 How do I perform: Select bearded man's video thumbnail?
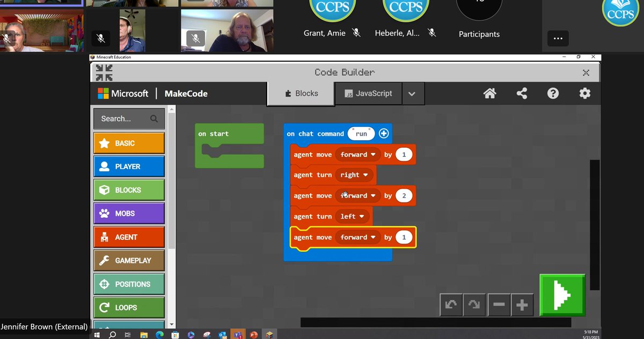(227, 31)
